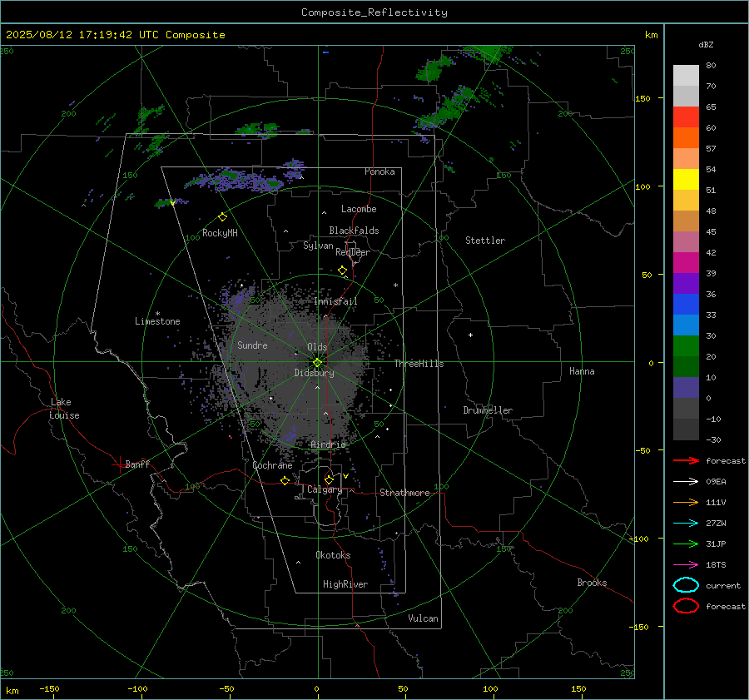Click the Limestone label
Screen dimensions: 749x700
coord(157,321)
